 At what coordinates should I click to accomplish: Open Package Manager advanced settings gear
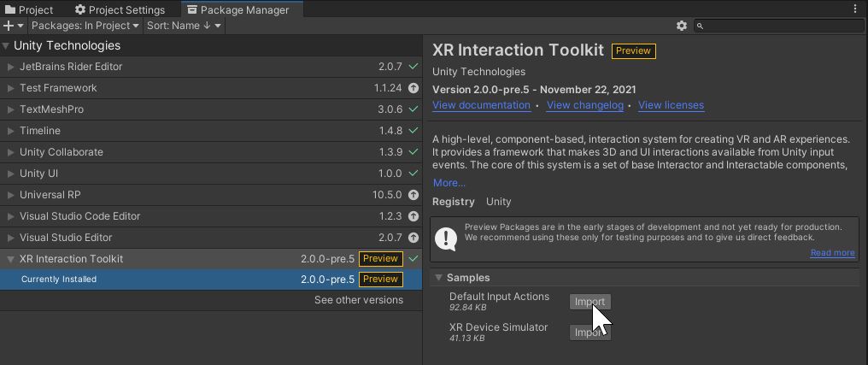(682, 26)
